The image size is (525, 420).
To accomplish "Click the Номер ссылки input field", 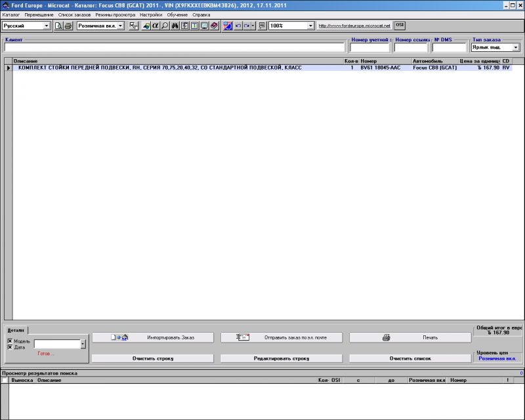I will [x=411, y=48].
